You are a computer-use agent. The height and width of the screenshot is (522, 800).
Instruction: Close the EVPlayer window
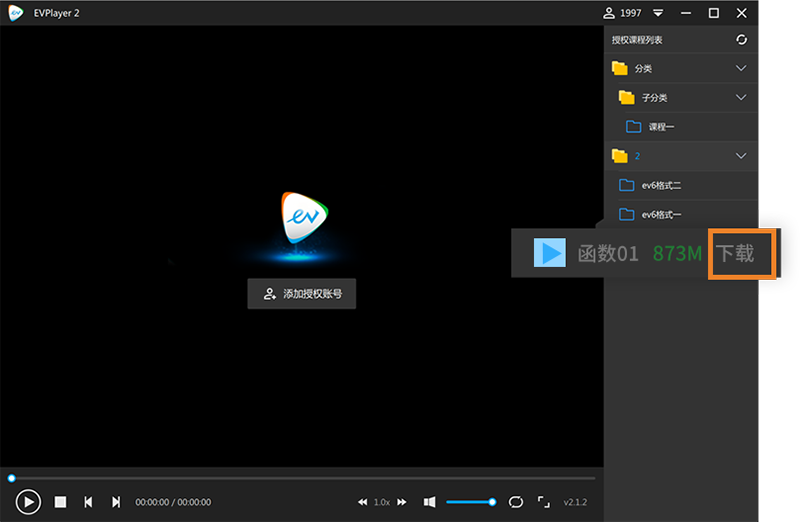pyautogui.click(x=742, y=13)
